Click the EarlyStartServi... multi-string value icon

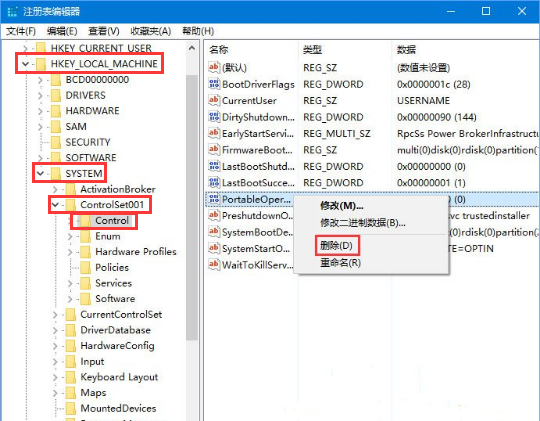pos(214,133)
